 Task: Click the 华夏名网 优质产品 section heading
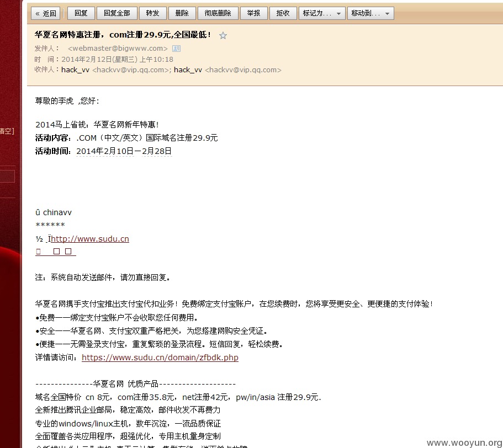[135, 383]
